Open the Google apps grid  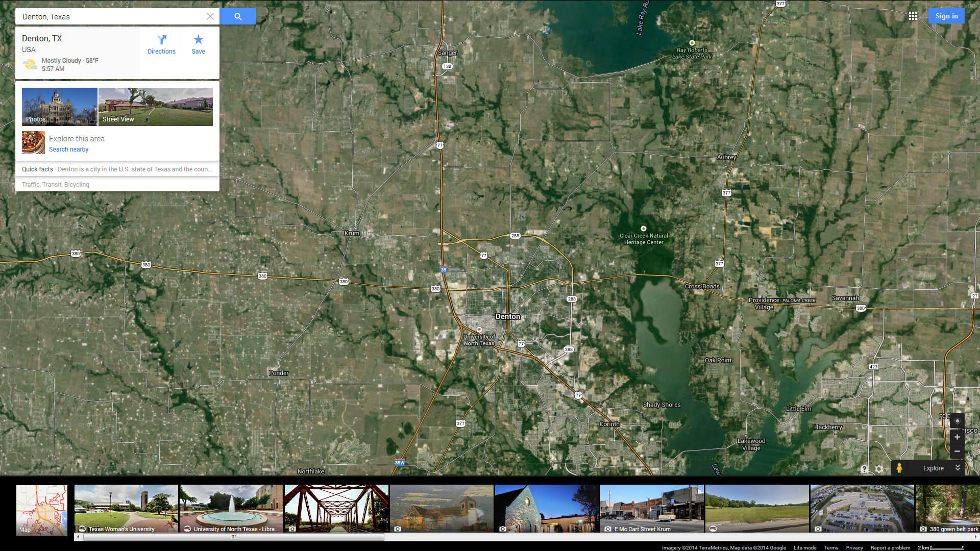tap(913, 16)
